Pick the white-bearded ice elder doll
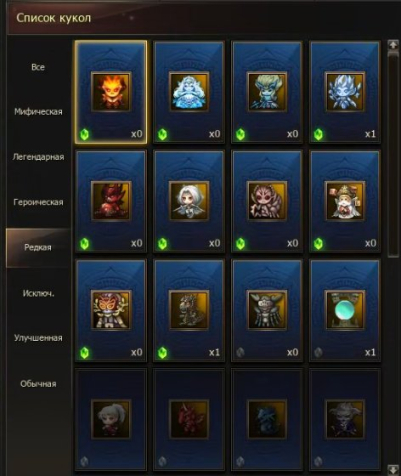The image size is (401, 476). click(x=189, y=92)
